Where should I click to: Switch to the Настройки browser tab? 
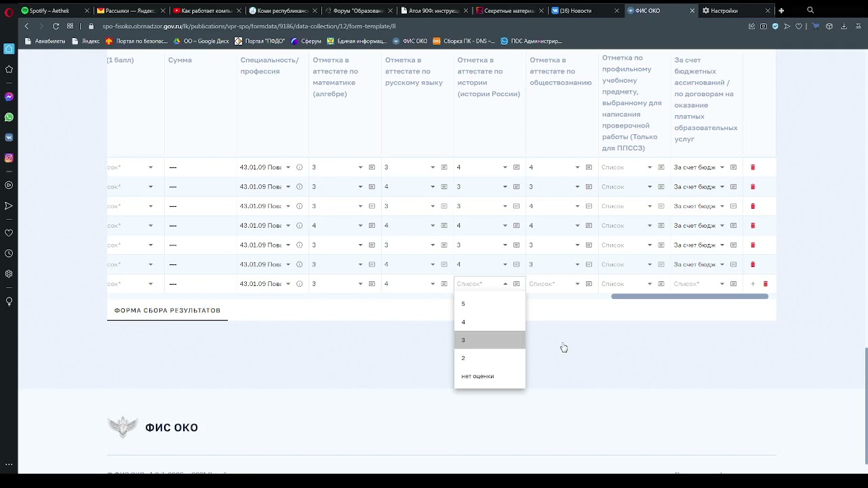tap(736, 11)
